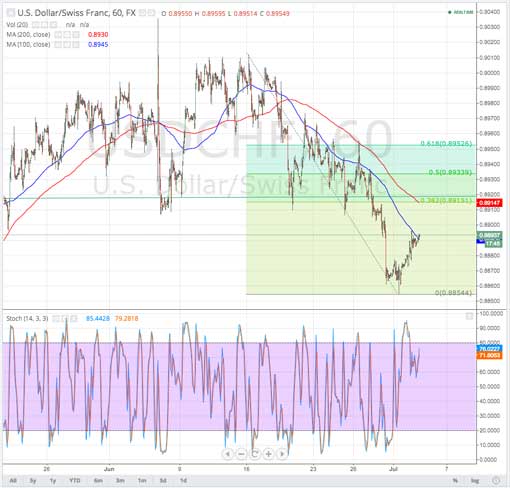Remove MA (100, close) using its last icon

(x=76, y=45)
